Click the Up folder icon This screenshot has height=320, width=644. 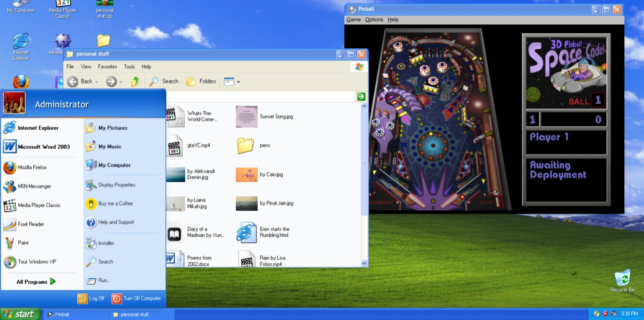point(135,81)
